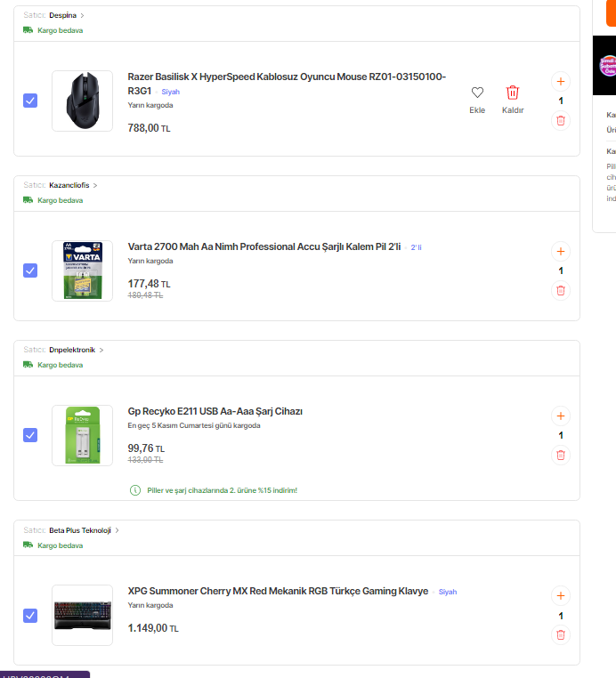
Task: Click the 'En geç 5 Kasım Cumartesi' shipping text
Action: [194, 425]
